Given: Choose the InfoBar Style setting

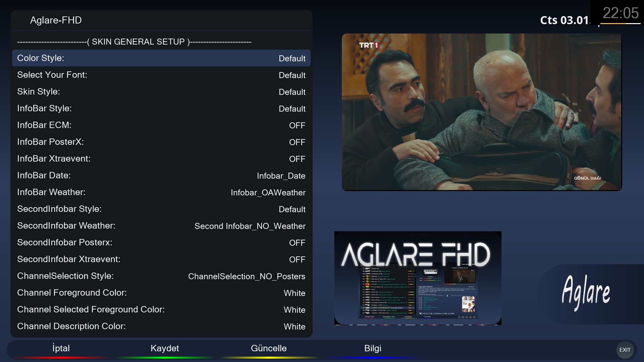Looking at the screenshot, I should tap(161, 108).
